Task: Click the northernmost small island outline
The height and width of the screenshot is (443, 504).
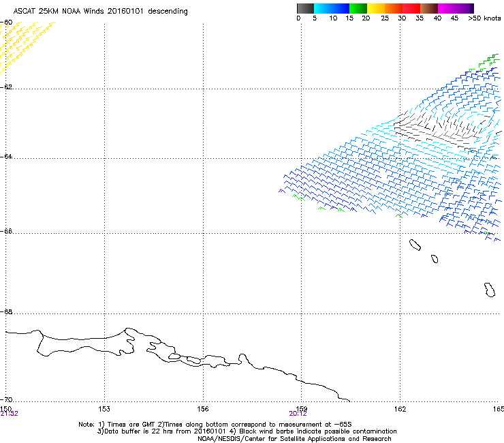Action: (x=415, y=245)
